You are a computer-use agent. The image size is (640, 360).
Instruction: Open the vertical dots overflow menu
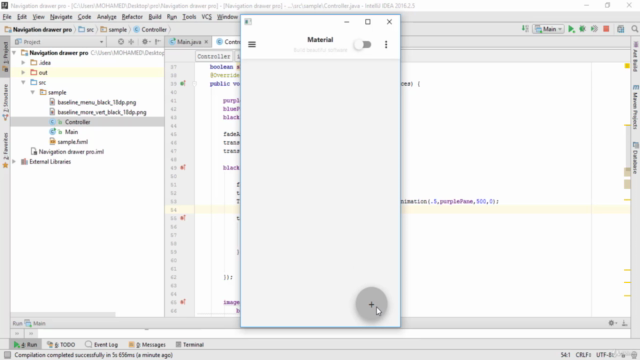tap(386, 44)
